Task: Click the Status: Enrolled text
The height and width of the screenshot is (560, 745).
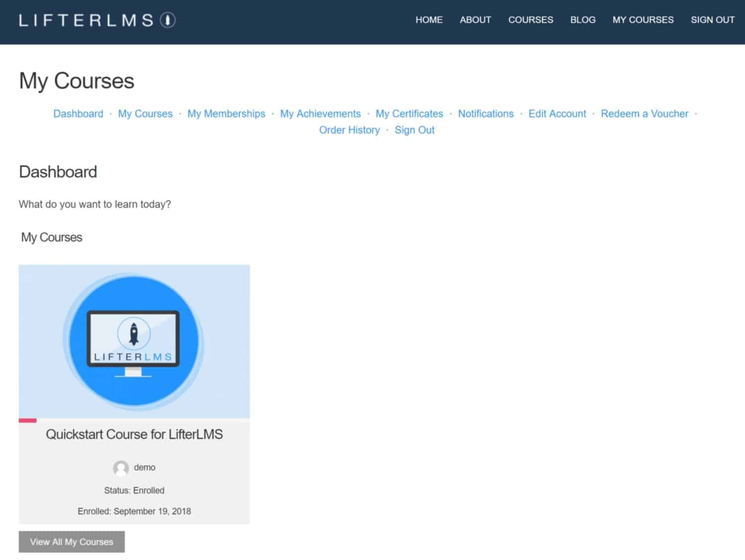Action: pos(134,490)
